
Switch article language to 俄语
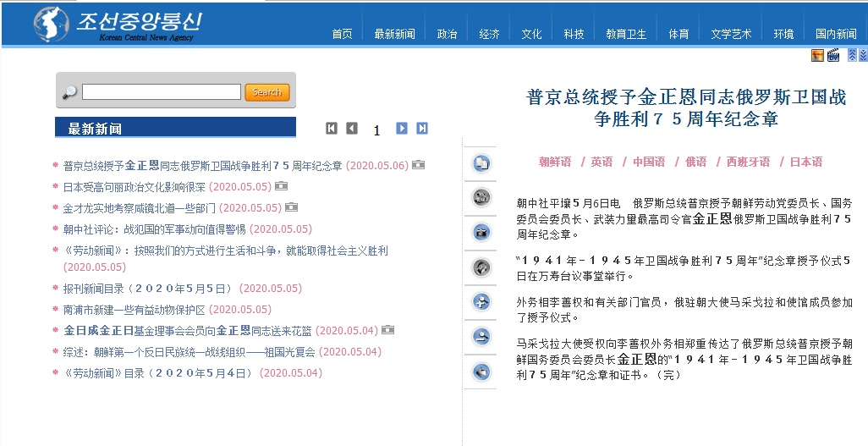pos(696,162)
